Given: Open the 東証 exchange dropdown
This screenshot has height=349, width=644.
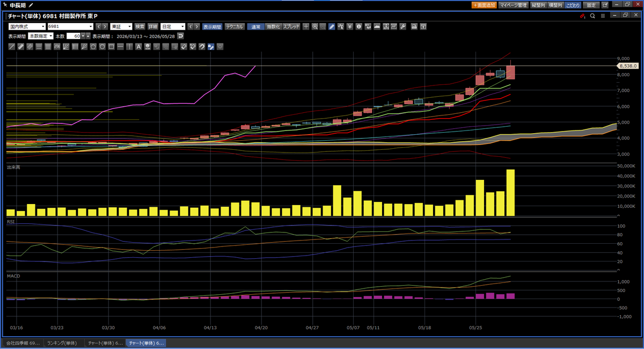Looking at the screenshot, I should click(121, 26).
